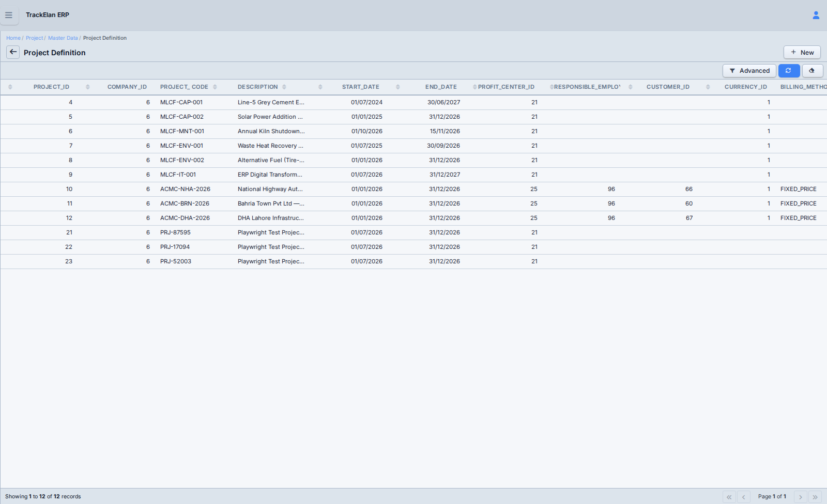Select project code ACMC-NHA-2026
Image resolution: width=827 pixels, height=504 pixels.
[185, 189]
